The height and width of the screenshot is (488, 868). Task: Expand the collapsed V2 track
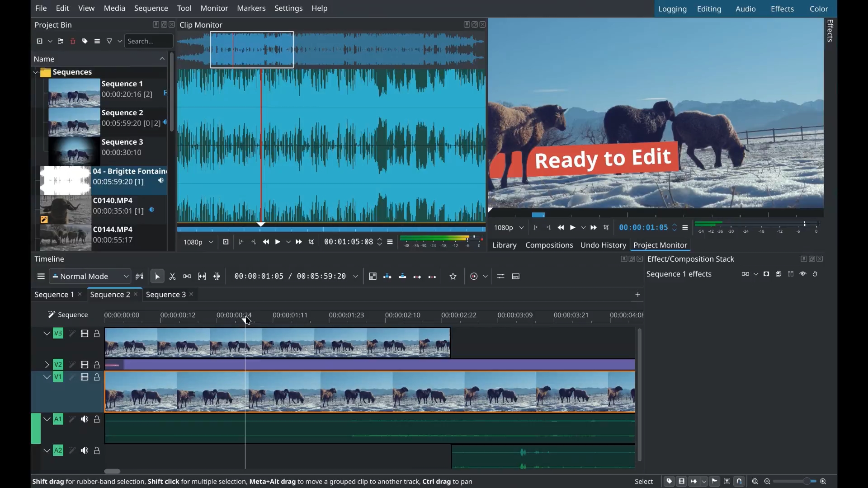47,364
